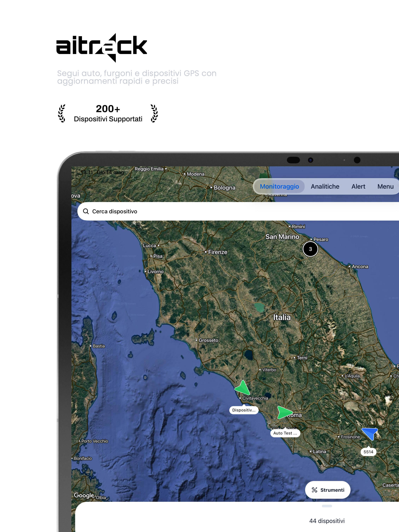The height and width of the screenshot is (532, 399).
Task: Click the Viterbo map label
Action: (269, 370)
